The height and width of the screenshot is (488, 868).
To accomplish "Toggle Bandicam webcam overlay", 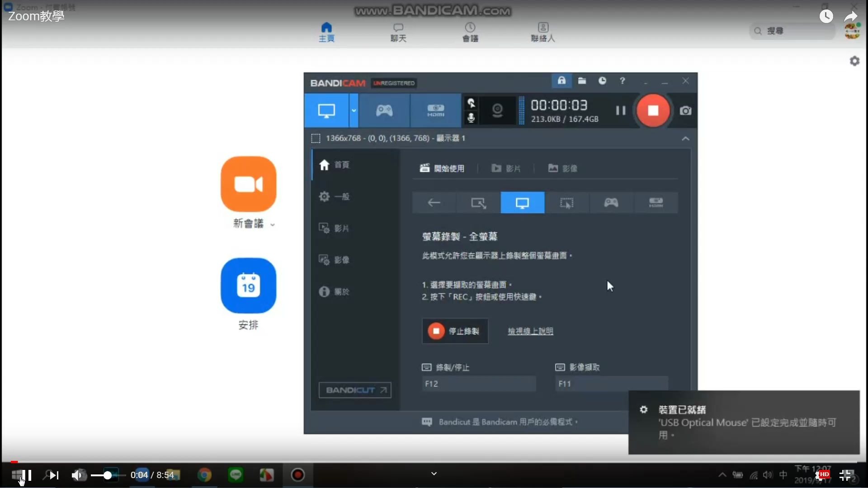I will 497,111.
